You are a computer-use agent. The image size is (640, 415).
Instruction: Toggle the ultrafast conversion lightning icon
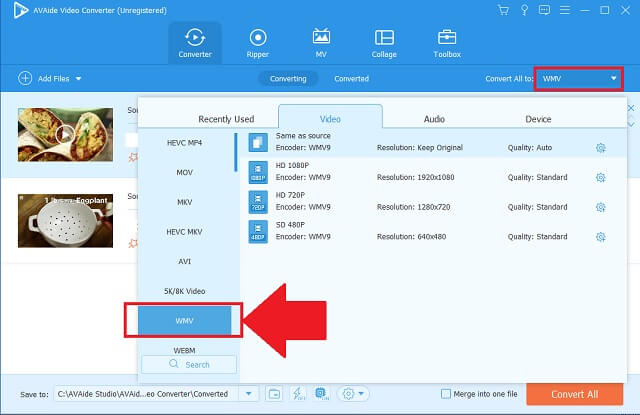click(298, 394)
